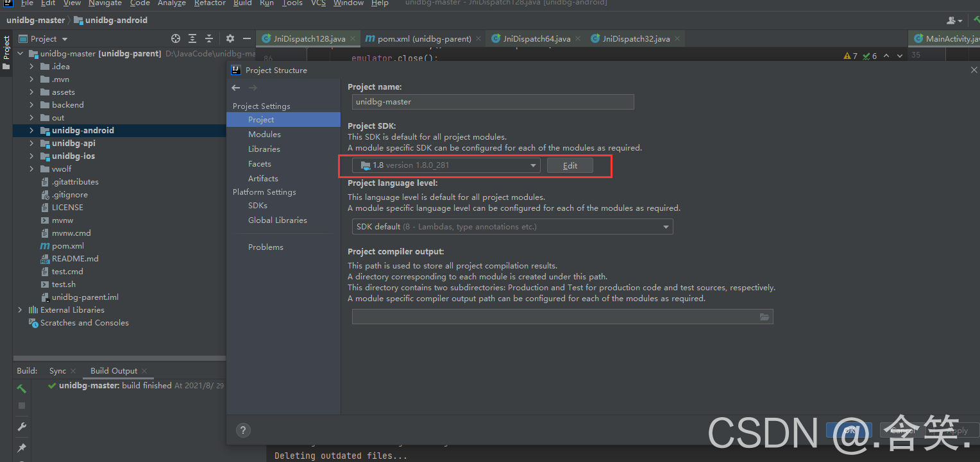
Task: Select Problems in dialog sidebar
Action: 266,247
